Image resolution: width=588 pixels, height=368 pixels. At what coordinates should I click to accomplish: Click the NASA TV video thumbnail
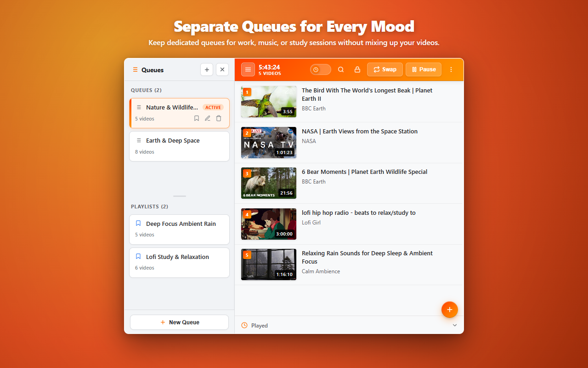point(269,143)
